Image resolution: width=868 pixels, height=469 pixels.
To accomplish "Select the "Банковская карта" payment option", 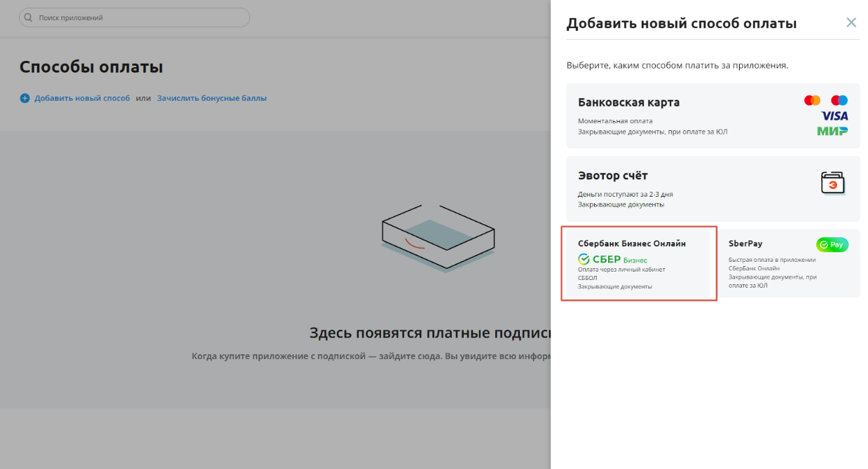I will pos(713,115).
